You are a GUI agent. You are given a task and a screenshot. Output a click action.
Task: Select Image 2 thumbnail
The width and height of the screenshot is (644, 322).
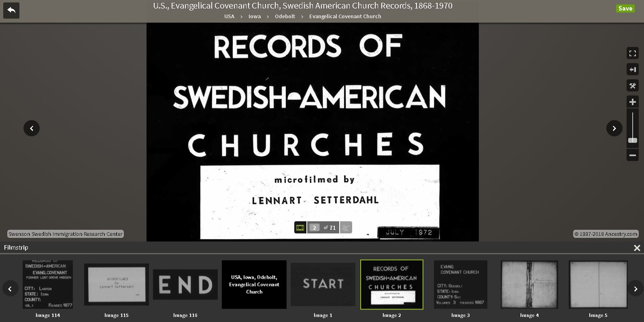[x=392, y=284]
